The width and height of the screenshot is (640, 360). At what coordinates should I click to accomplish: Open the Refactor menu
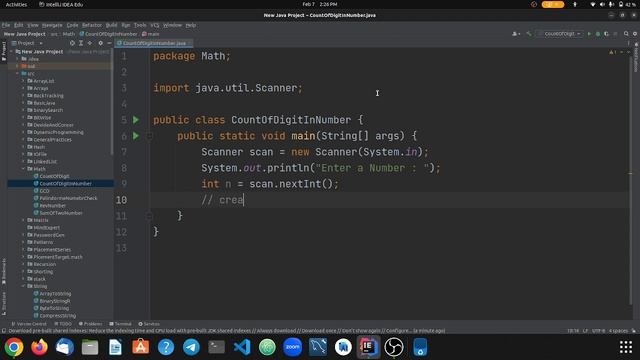[92, 25]
